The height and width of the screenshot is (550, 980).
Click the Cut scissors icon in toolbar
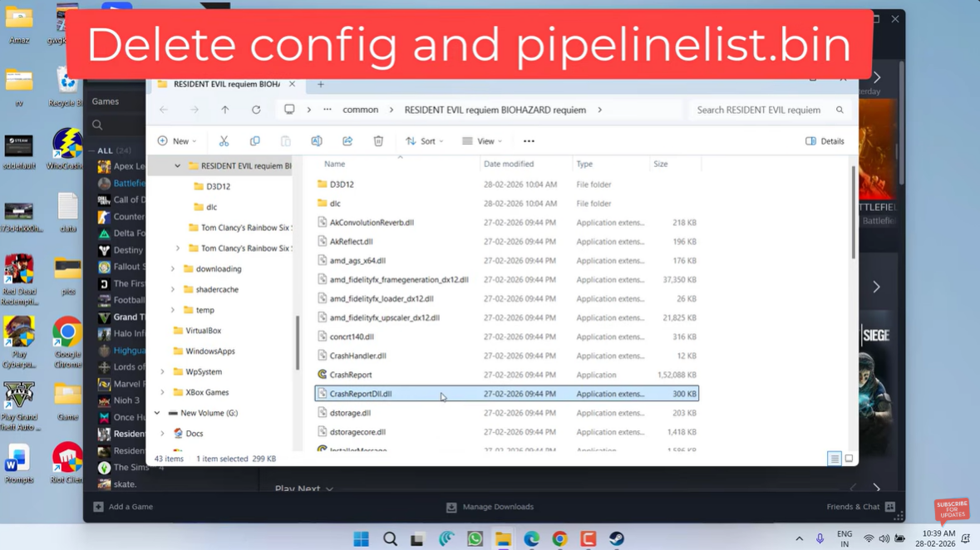[x=224, y=141]
